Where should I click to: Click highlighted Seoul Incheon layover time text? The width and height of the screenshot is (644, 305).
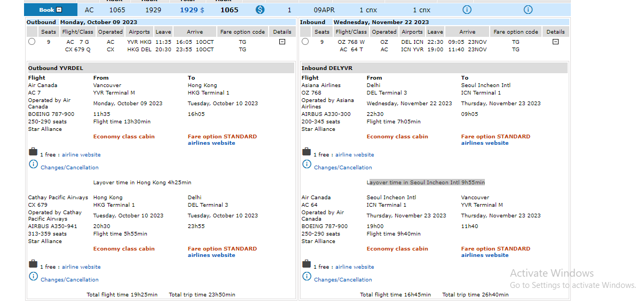[426, 183]
